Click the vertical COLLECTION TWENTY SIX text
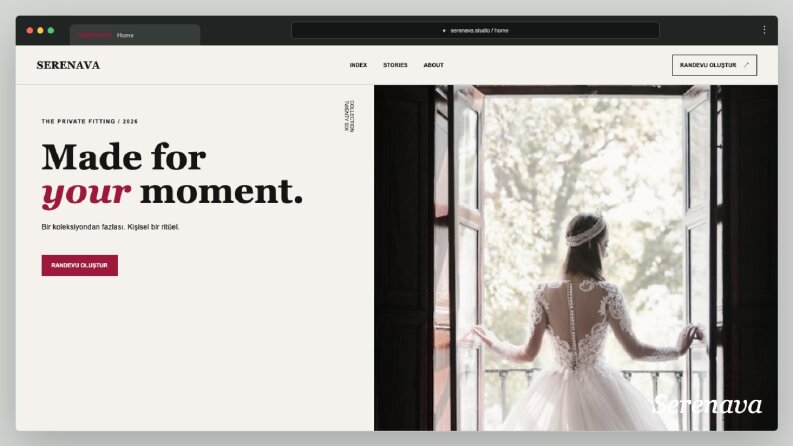 [x=349, y=116]
